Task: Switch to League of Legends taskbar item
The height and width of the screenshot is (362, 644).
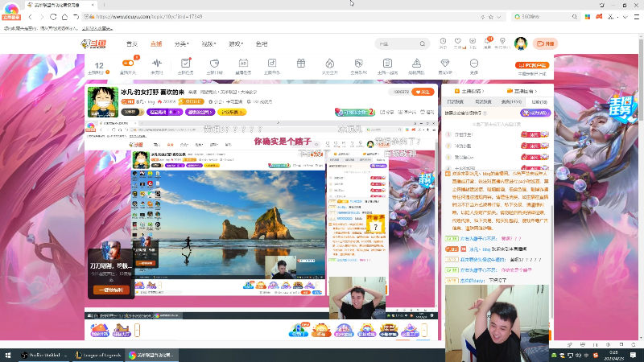Action: (x=98, y=356)
